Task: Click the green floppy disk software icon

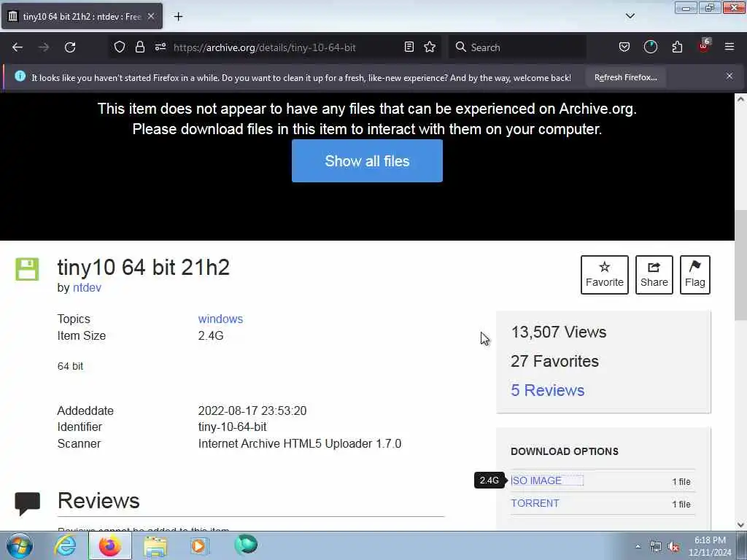Action: tap(27, 269)
